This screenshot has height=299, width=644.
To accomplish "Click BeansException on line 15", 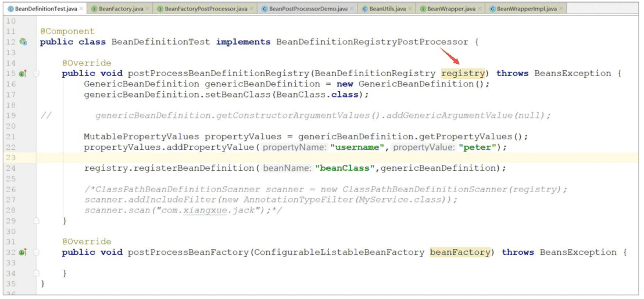I will point(573,73).
